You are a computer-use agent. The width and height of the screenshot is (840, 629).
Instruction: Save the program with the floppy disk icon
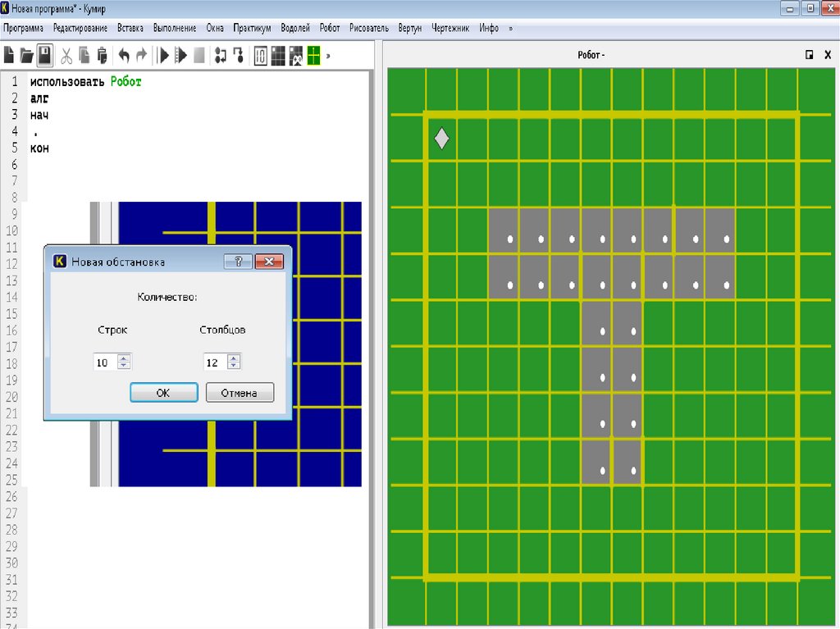(x=45, y=56)
